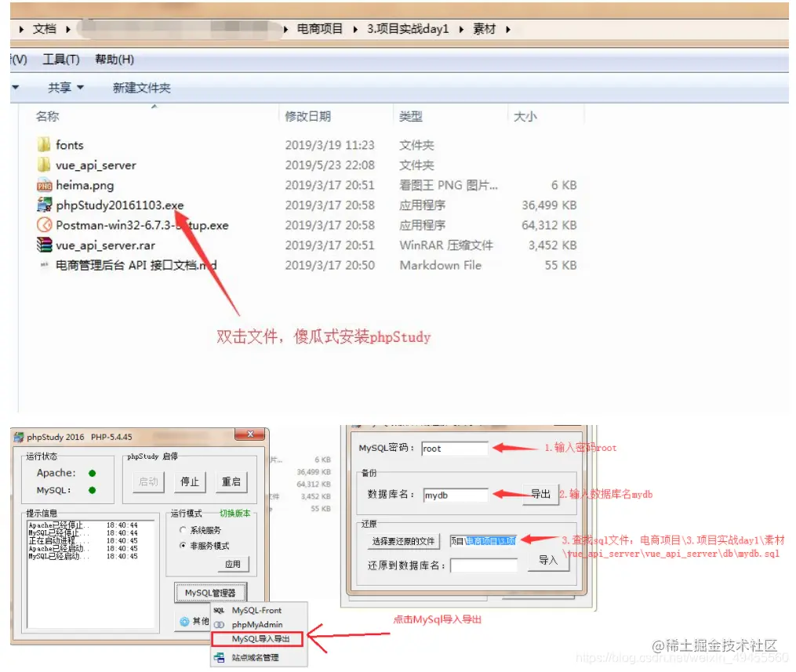Select the Postman setup exe icon
Screen dimensions: 796x672
coord(44,225)
